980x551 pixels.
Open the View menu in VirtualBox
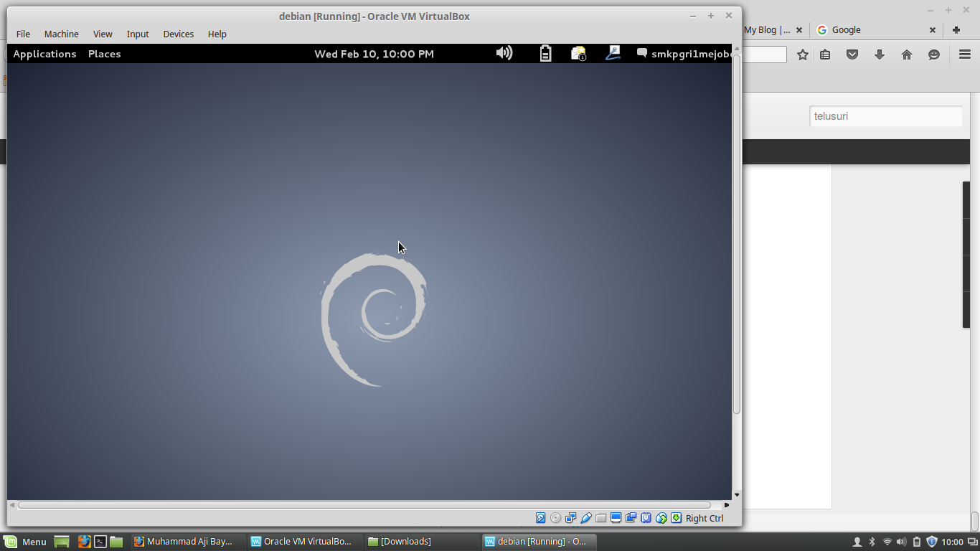(103, 34)
